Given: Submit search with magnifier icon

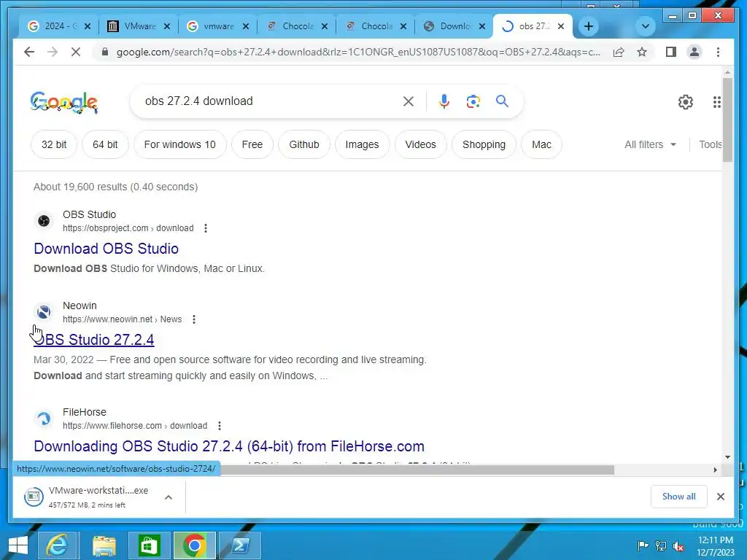Looking at the screenshot, I should tap(502, 101).
